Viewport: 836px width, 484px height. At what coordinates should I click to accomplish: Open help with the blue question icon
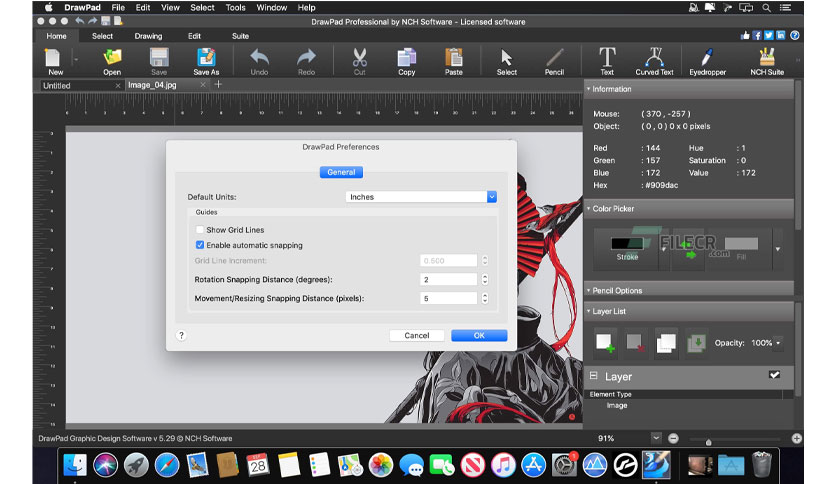click(x=794, y=36)
